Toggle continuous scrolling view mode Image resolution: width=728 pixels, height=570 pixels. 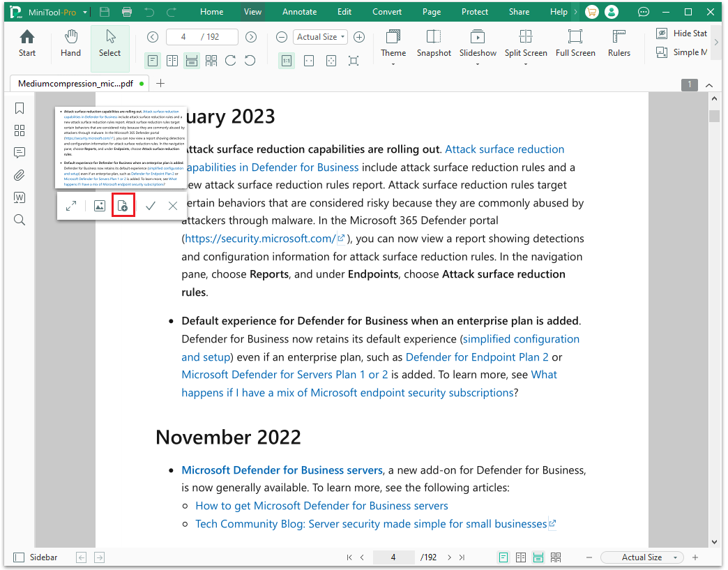point(192,61)
